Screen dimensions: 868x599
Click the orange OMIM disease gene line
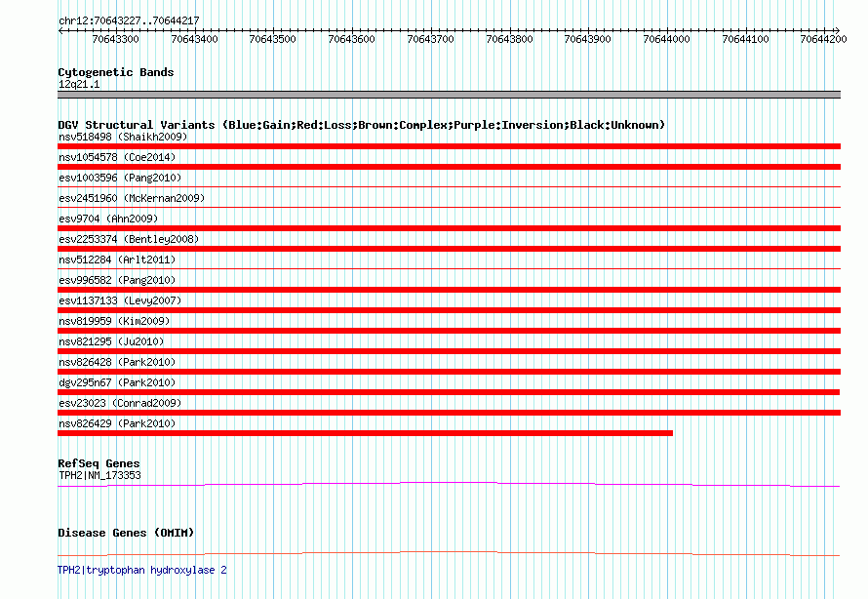coord(449,553)
